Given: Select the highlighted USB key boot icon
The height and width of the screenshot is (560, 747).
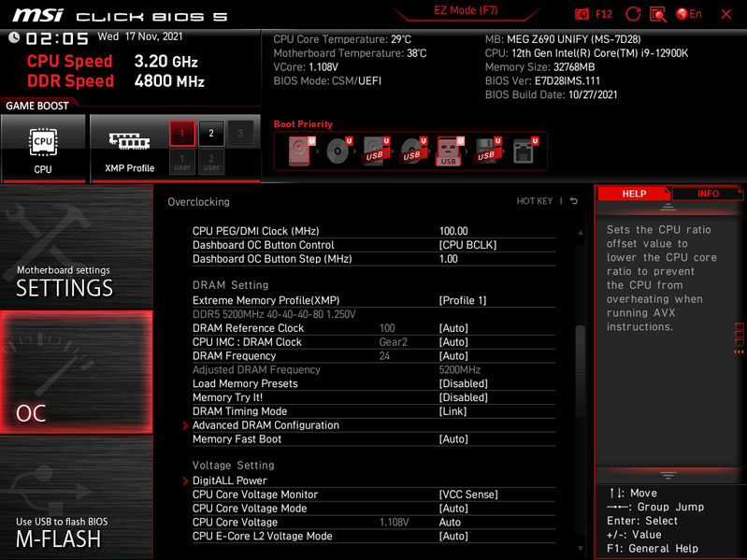Looking at the screenshot, I should click(450, 151).
